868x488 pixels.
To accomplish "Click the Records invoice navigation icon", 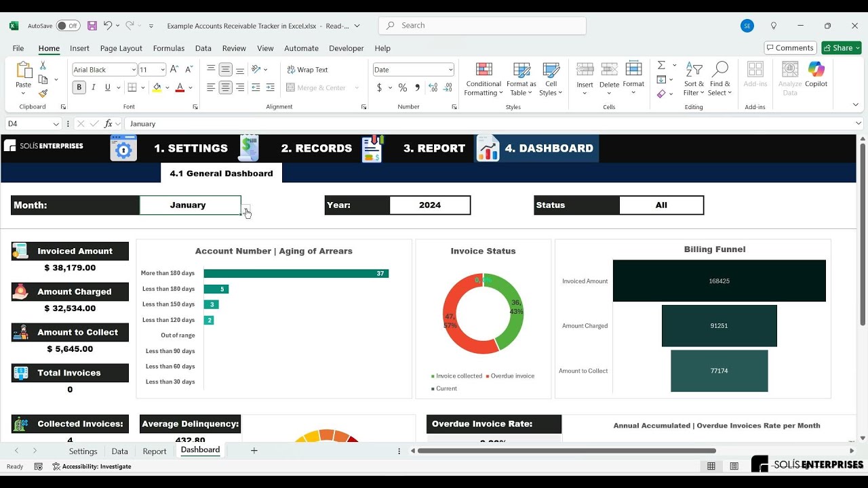I will pos(249,148).
